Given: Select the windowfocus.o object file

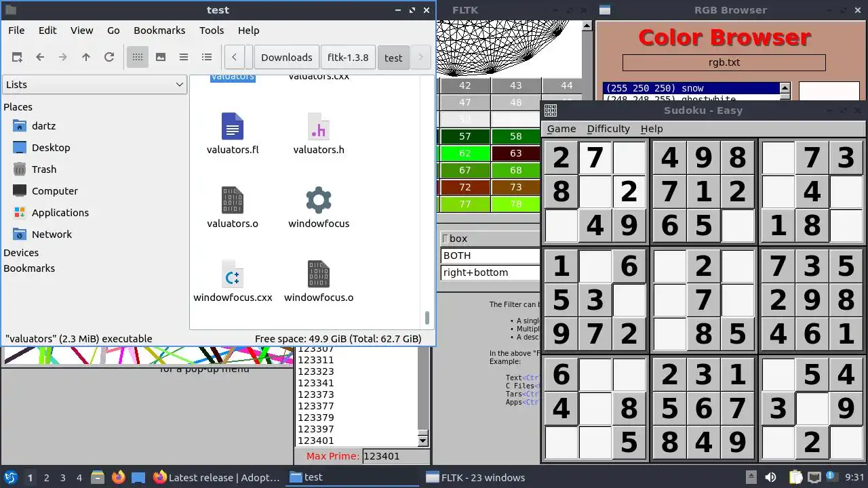Looking at the screenshot, I should point(319,282).
